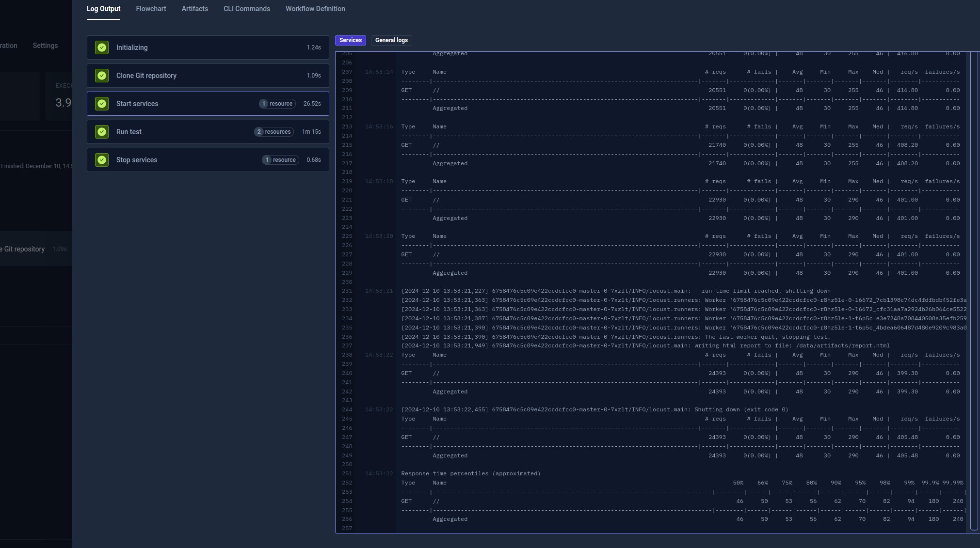Click the '2 resources' badge on Run test
The width and height of the screenshot is (980, 548).
pyautogui.click(x=273, y=131)
